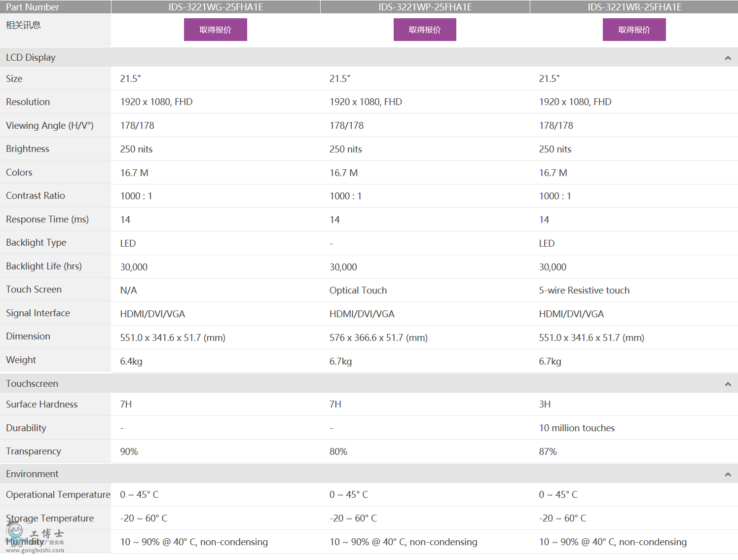Screen dimensions: 738x560
Task: Click the 相关讯息 row label
Action: [x=23, y=25]
